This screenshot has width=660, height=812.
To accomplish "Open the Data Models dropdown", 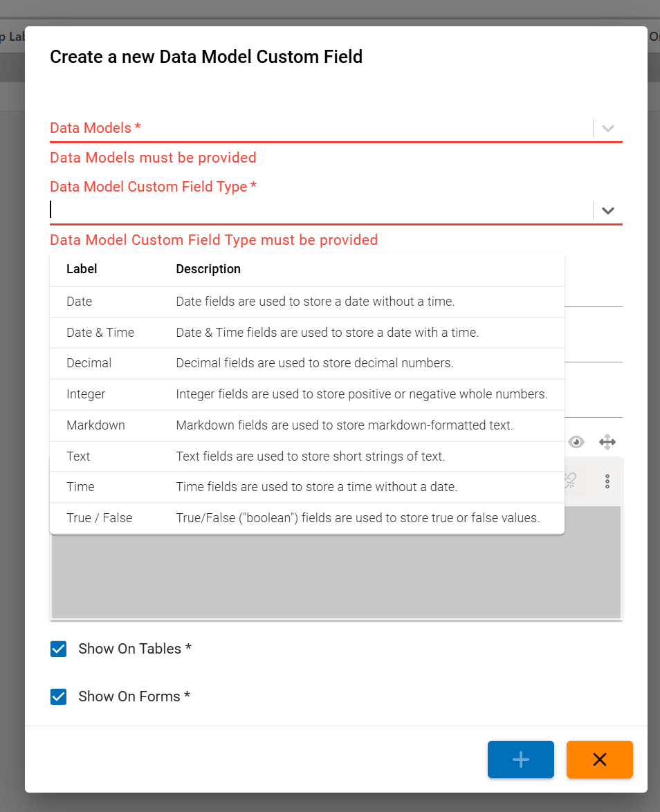I will [607, 128].
